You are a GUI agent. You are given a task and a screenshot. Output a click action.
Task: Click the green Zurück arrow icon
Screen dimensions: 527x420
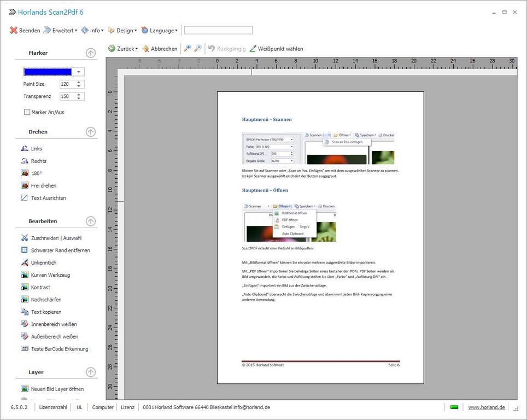click(112, 49)
